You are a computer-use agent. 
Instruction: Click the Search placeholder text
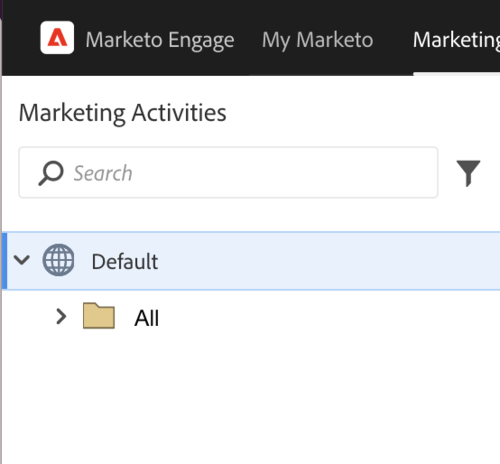coord(103,173)
